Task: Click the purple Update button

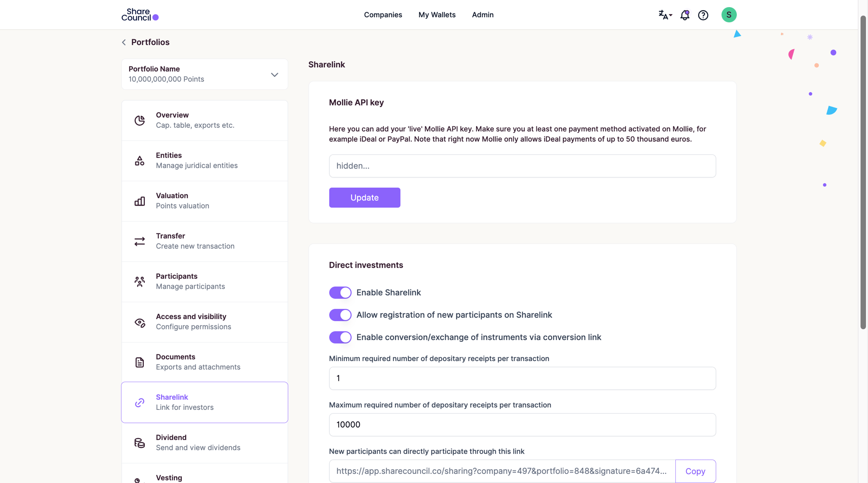Action: pyautogui.click(x=365, y=198)
